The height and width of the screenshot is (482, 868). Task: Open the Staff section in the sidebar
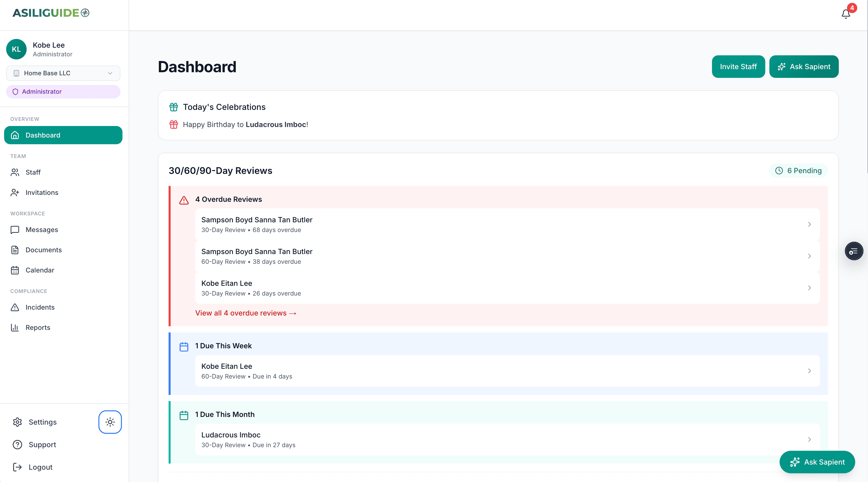(x=33, y=172)
